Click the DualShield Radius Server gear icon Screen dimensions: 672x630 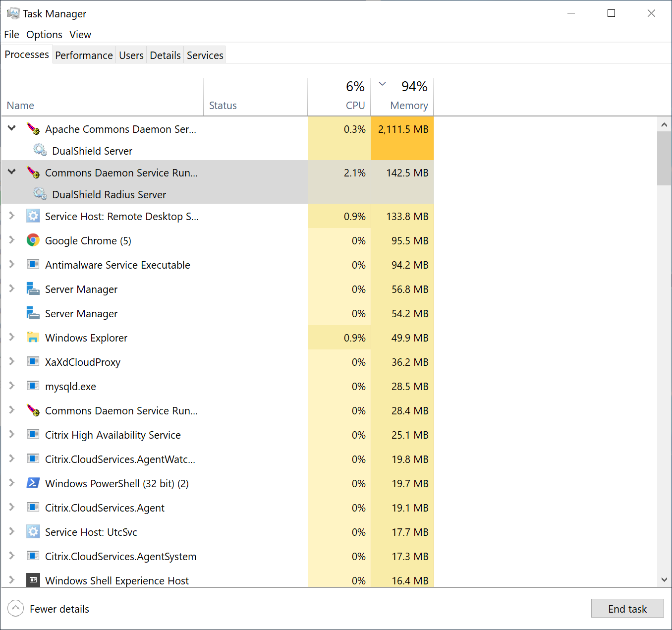coord(40,194)
